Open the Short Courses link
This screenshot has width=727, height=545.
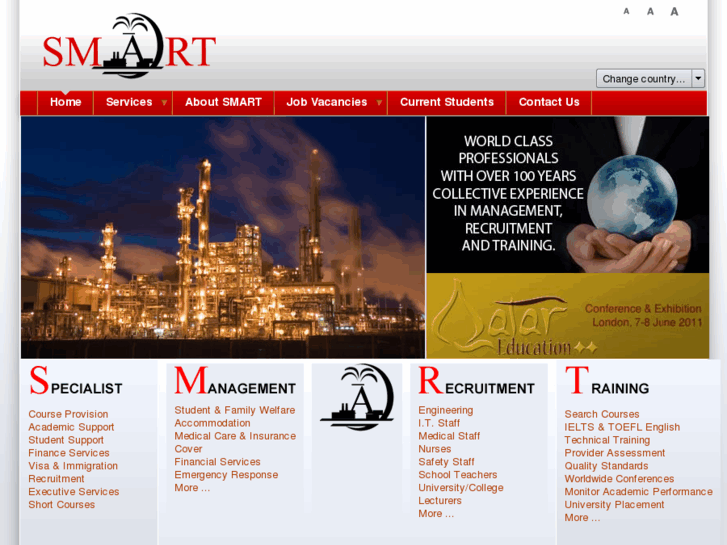(61, 505)
